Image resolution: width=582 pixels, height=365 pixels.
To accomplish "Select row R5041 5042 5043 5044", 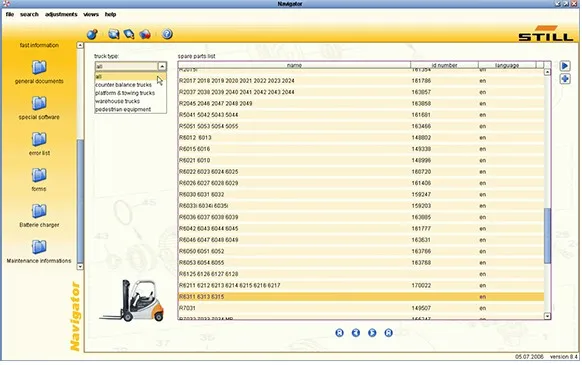I will (361, 115).
